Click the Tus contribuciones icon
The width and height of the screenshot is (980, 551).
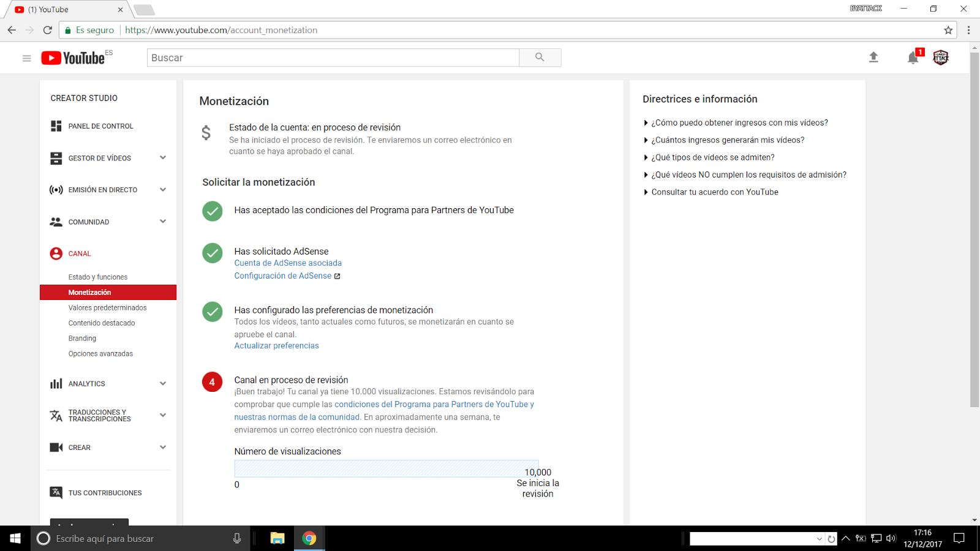(x=56, y=492)
